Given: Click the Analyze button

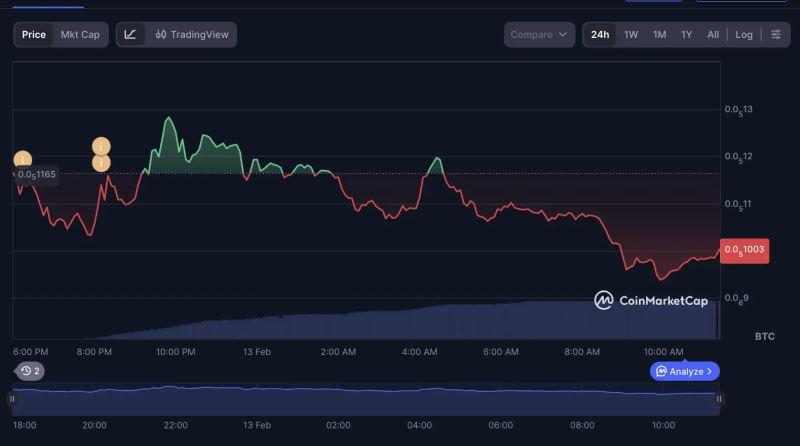Looking at the screenshot, I should [x=685, y=371].
